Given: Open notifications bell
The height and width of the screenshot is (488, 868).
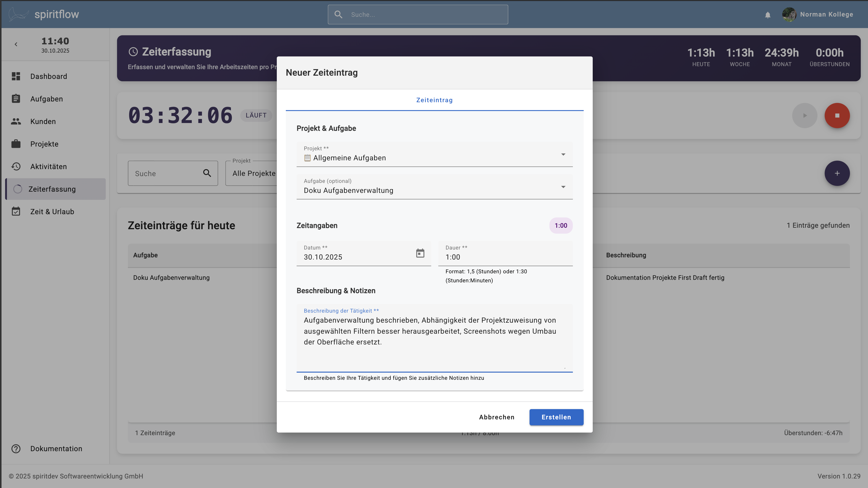Looking at the screenshot, I should point(768,15).
